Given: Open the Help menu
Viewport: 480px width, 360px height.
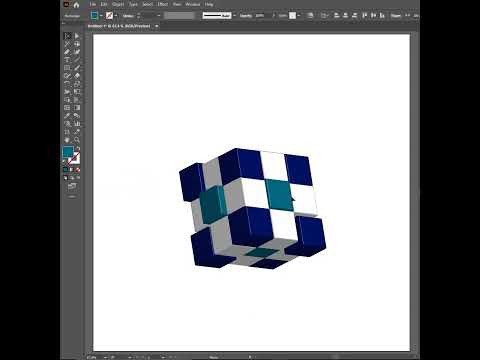Looking at the screenshot, I should coord(209,4).
